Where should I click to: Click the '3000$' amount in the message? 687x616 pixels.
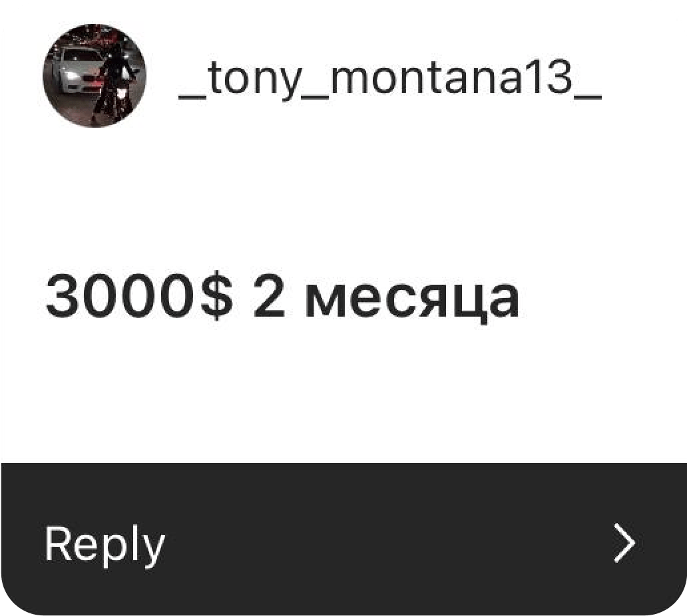click(x=139, y=295)
